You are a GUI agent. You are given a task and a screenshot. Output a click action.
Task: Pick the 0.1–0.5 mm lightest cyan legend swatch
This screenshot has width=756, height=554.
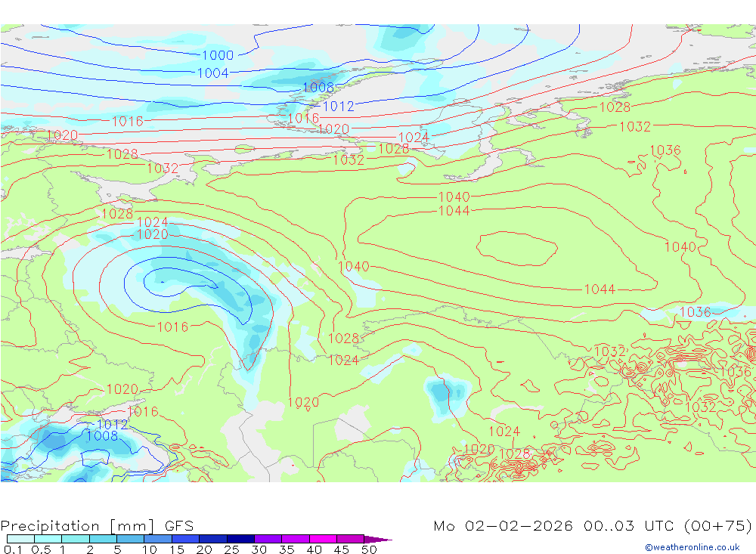(20, 539)
